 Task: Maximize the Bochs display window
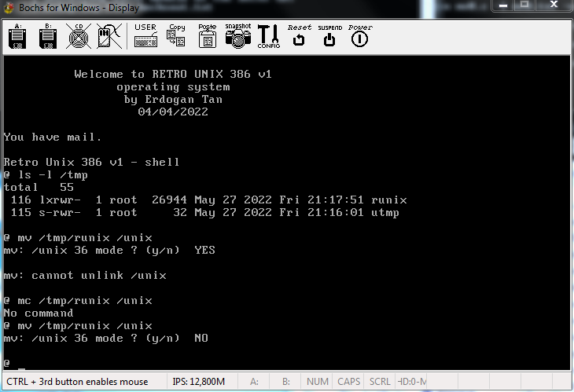coord(524,5)
